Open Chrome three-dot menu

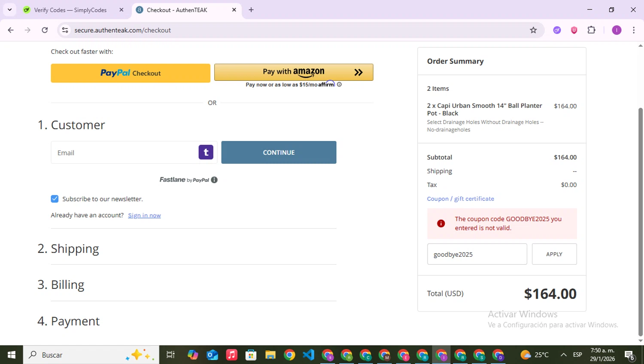[634, 30]
